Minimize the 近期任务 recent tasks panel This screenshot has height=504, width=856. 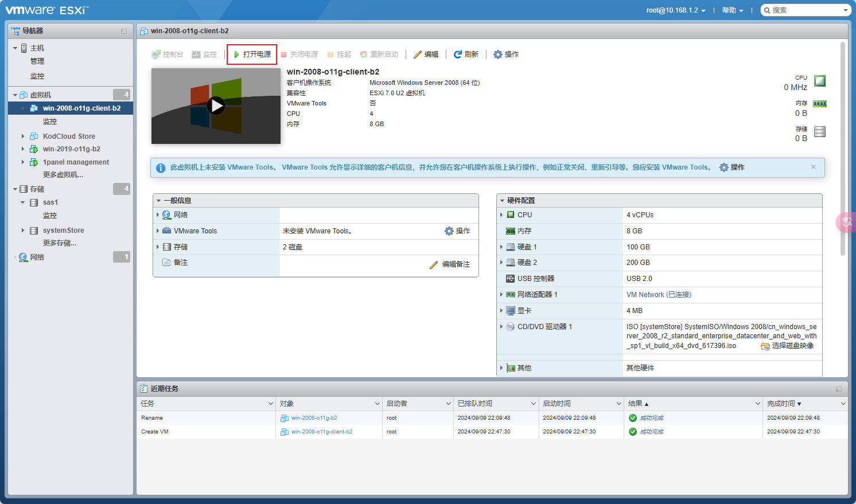839,389
